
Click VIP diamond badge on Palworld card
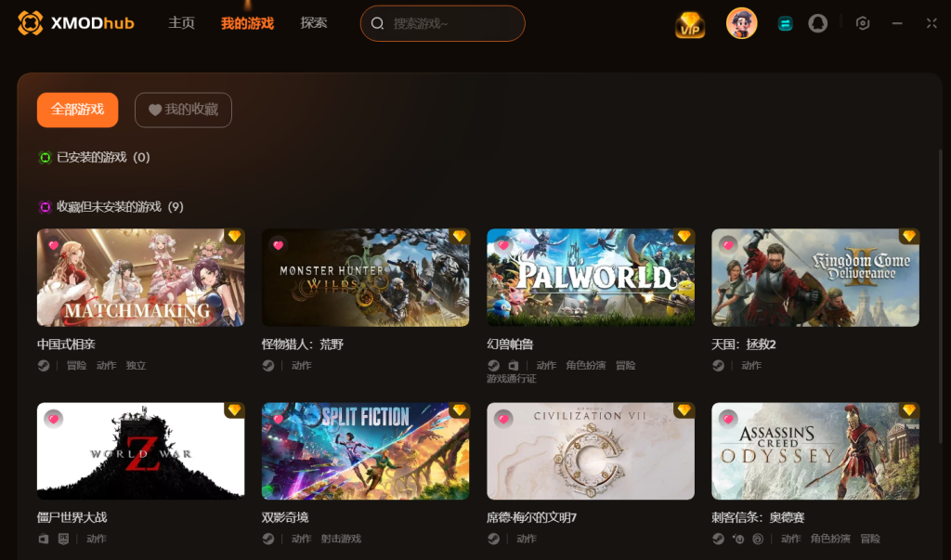[x=684, y=236]
